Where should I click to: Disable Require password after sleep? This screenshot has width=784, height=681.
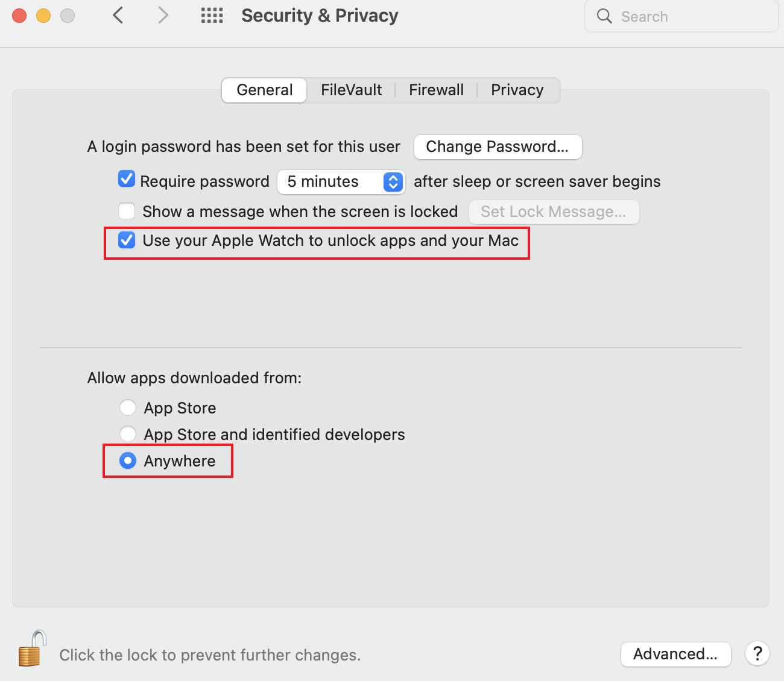pyautogui.click(x=127, y=179)
